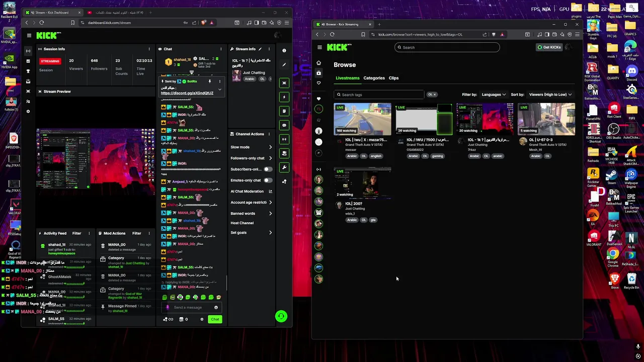644x362 pixels.
Task: Click Host Channel in Channel Actions
Action: 242,223
